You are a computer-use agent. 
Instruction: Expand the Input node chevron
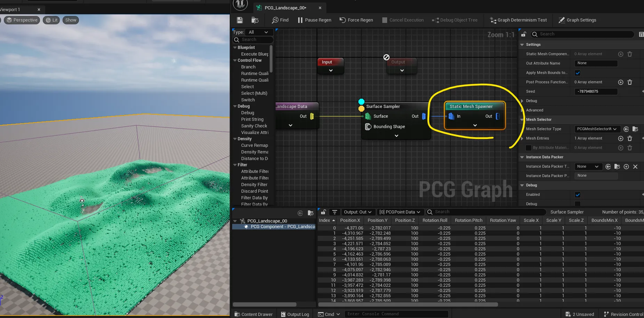(x=331, y=70)
